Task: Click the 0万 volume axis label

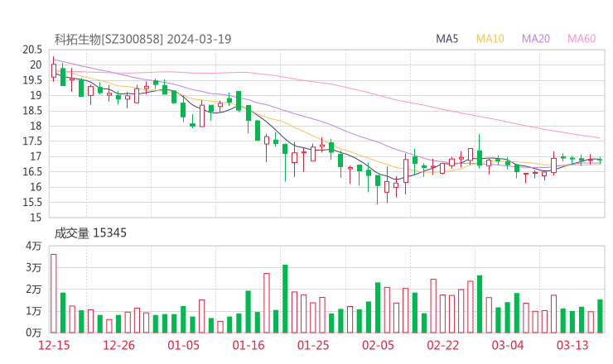Action: (x=34, y=333)
